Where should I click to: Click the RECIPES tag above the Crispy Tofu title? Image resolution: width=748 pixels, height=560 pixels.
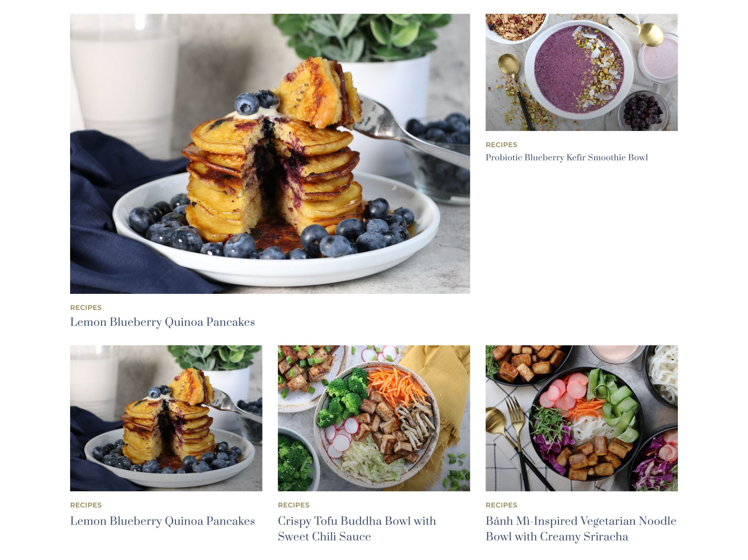[293, 505]
